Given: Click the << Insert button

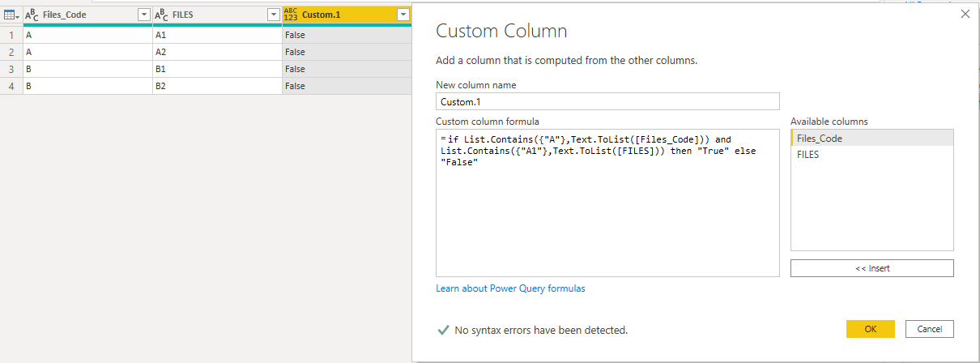Looking at the screenshot, I should pyautogui.click(x=871, y=268).
